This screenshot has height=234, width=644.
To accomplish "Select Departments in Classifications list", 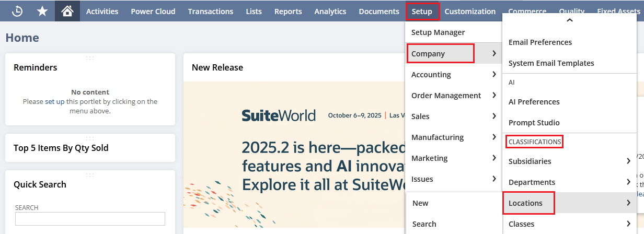I will (532, 182).
